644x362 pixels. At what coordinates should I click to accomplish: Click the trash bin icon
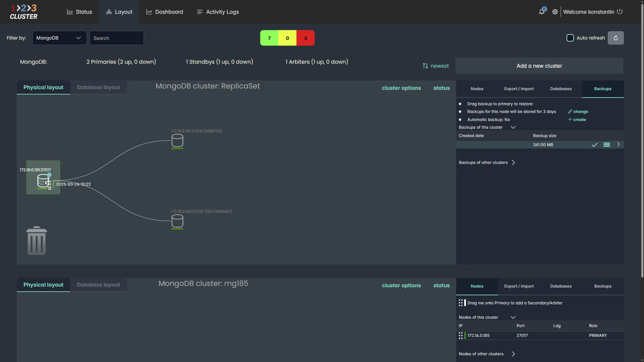37,241
